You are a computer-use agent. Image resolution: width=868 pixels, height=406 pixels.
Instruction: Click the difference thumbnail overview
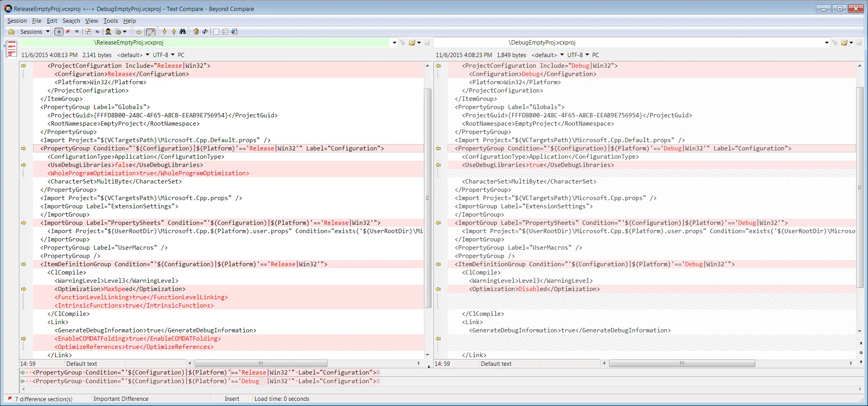12,49
